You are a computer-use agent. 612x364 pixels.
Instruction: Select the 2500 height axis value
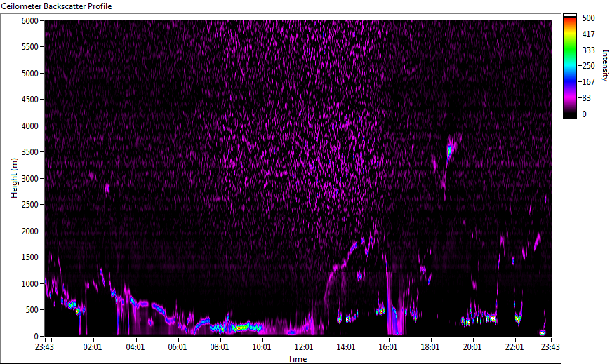[x=29, y=205]
